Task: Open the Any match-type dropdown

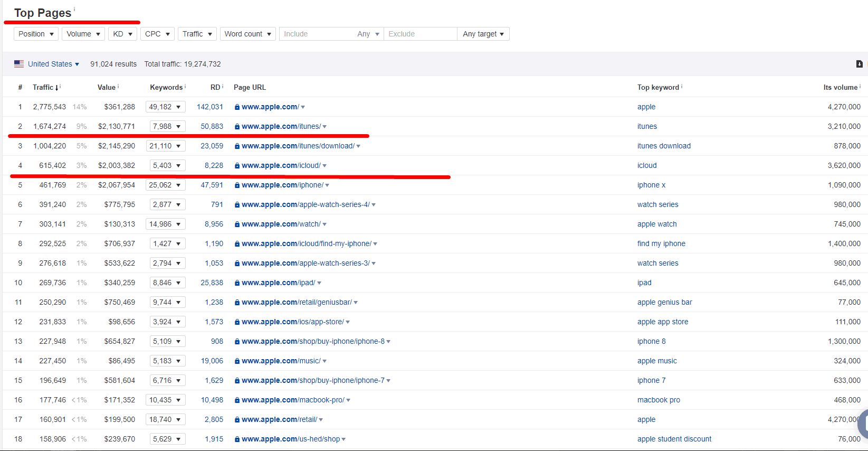Action: click(368, 34)
